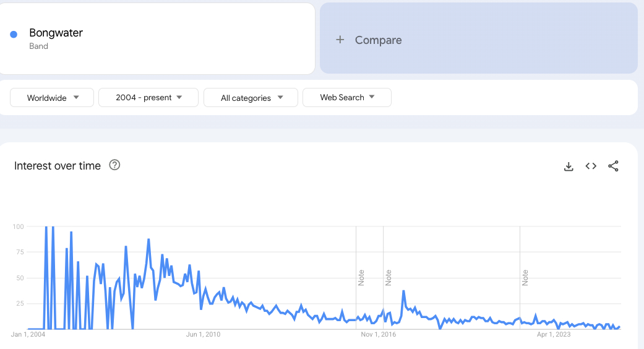This screenshot has height=349, width=644.
Task: Share the Interest over time chart
Action: point(613,166)
